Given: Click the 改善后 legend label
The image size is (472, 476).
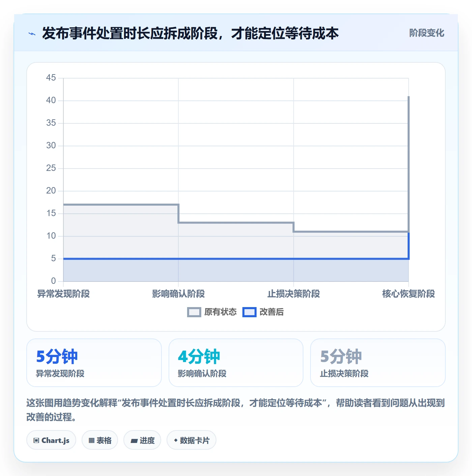Looking at the screenshot, I should point(272,312).
